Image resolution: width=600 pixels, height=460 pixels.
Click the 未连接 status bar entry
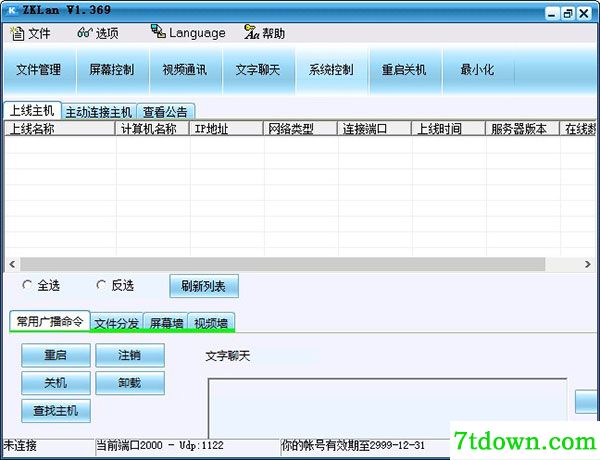20,446
